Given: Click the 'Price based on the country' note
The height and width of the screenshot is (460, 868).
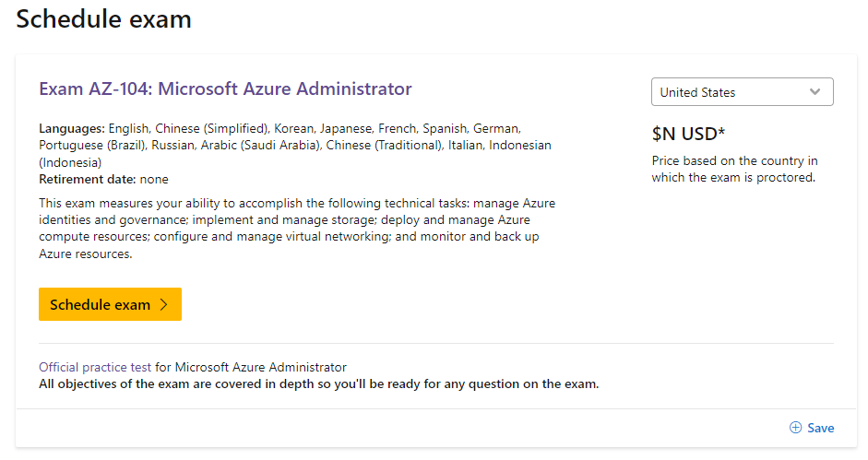Looking at the screenshot, I should pos(734,170).
